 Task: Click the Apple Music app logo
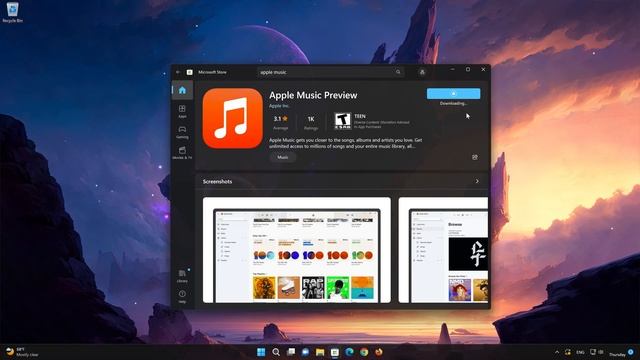[232, 118]
